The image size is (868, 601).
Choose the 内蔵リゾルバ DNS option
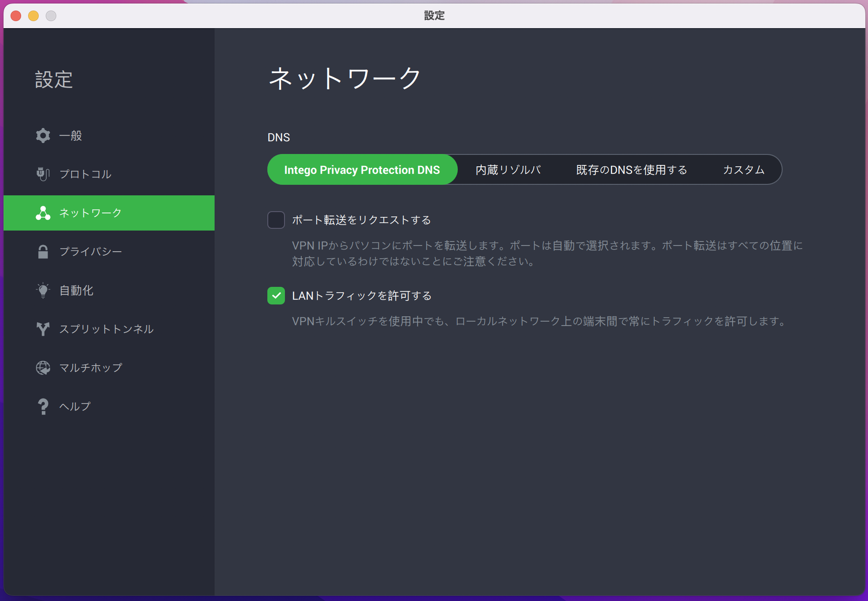508,170
